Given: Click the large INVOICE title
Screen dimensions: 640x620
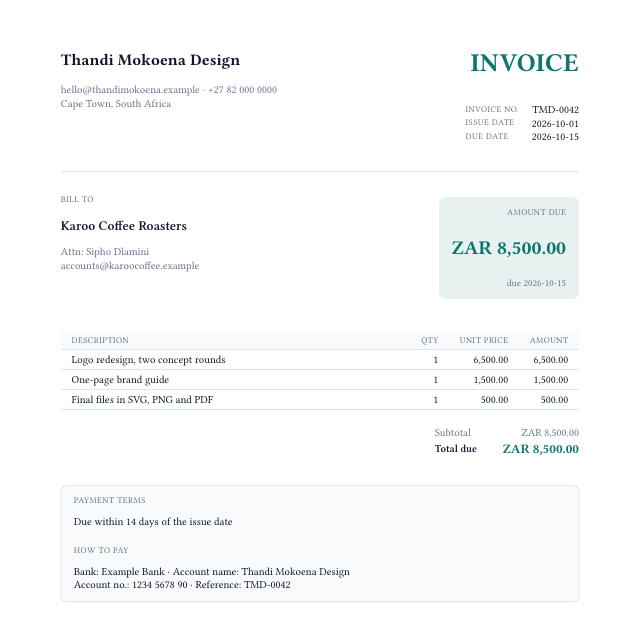Looking at the screenshot, I should pos(524,63).
